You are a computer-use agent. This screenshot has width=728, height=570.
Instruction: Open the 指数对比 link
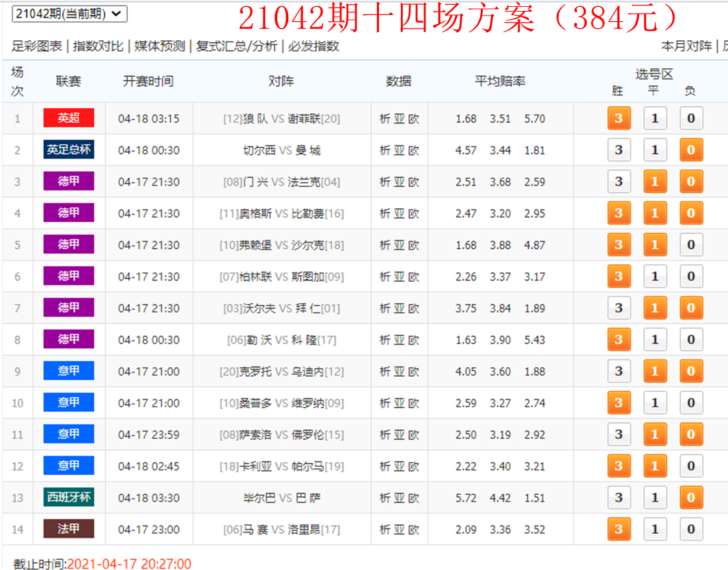pos(98,46)
